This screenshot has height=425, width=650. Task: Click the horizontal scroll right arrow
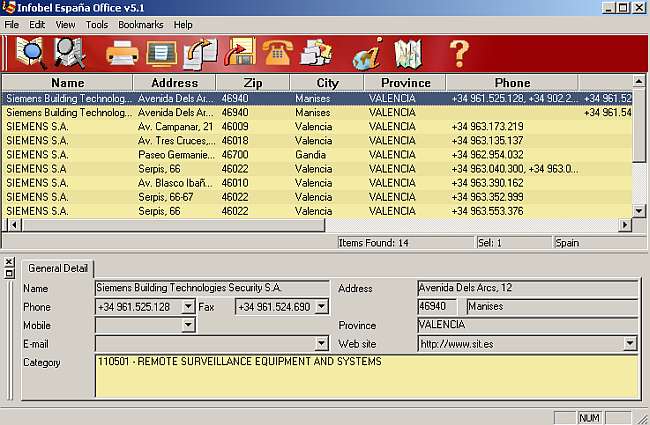coord(625,225)
